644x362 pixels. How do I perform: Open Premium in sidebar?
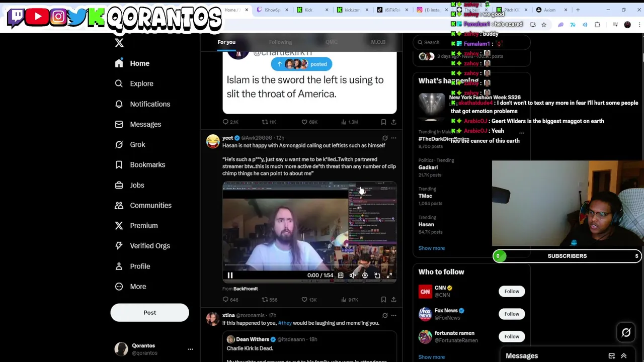pyautogui.click(x=136, y=226)
